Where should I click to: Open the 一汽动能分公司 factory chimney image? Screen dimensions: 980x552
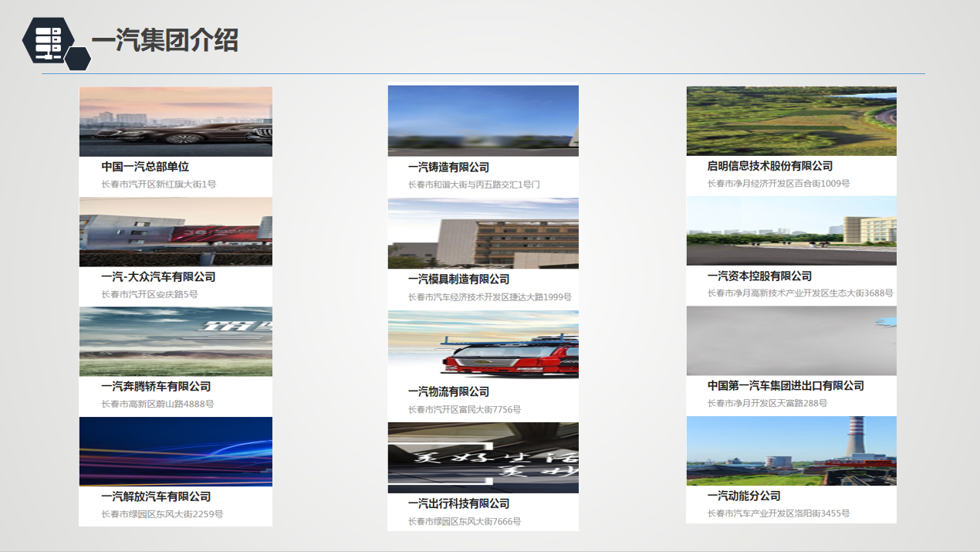pos(791,451)
